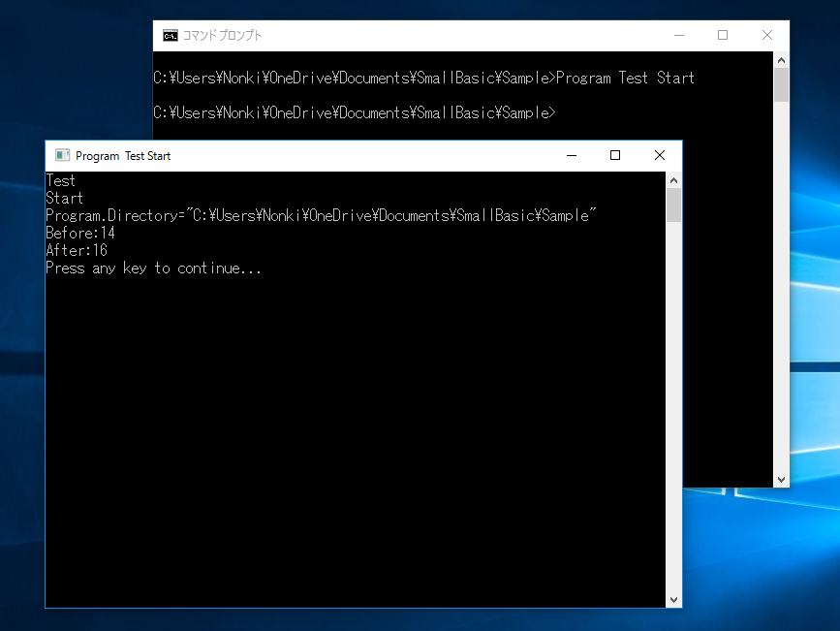840x631 pixels.
Task: Click the 'Program.Directory=' output line
Action: [x=321, y=215]
